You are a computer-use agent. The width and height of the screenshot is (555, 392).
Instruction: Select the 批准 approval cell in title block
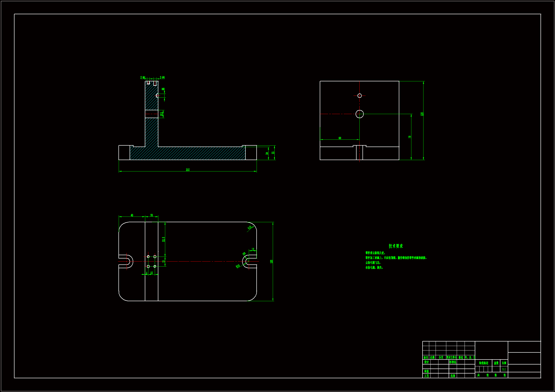453,376
